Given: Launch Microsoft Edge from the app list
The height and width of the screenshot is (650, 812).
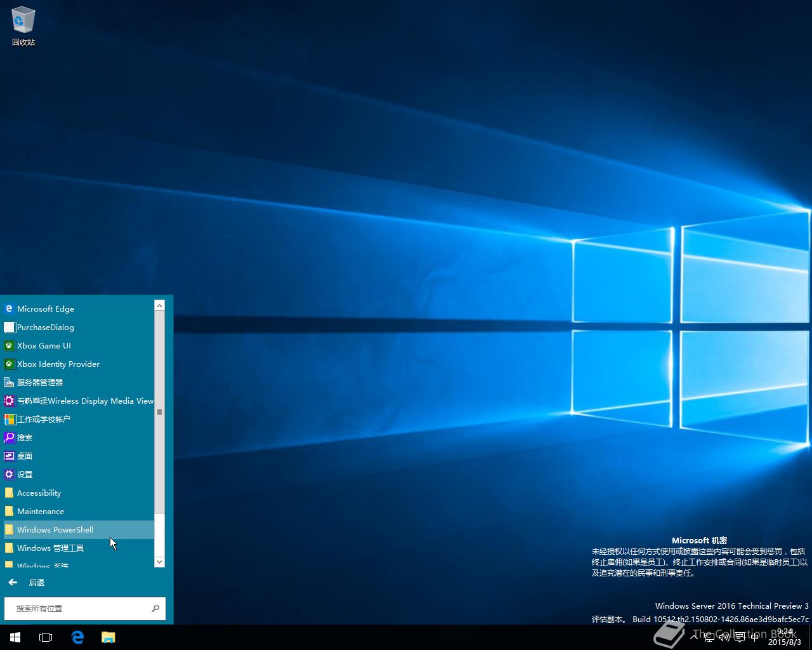Looking at the screenshot, I should (x=77, y=308).
